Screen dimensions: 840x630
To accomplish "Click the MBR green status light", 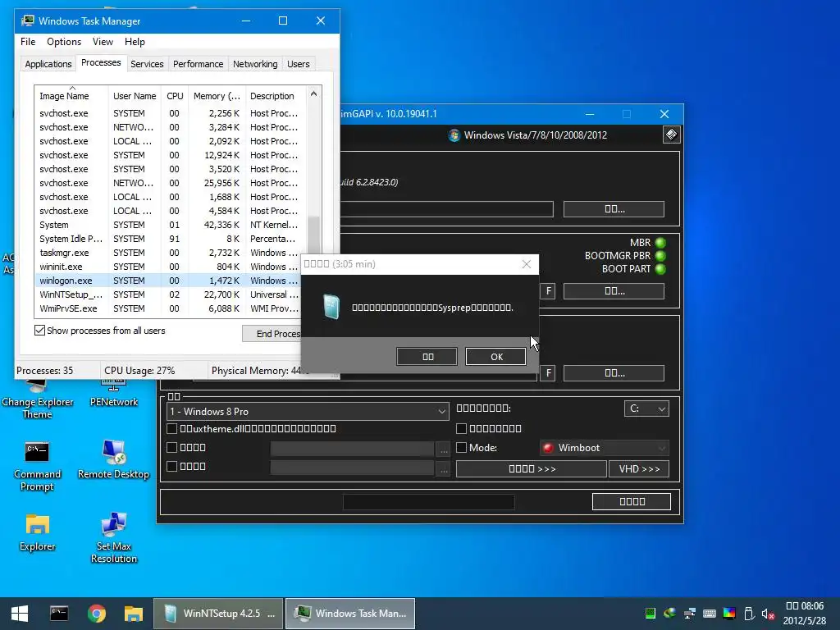I will (x=660, y=243).
